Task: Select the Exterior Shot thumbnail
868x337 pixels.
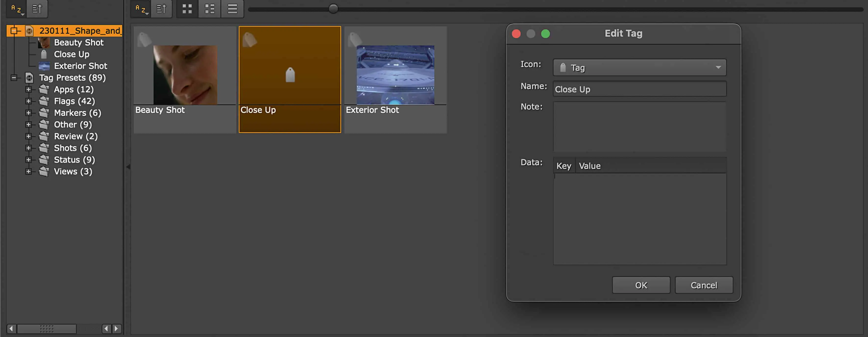Action: tap(395, 75)
